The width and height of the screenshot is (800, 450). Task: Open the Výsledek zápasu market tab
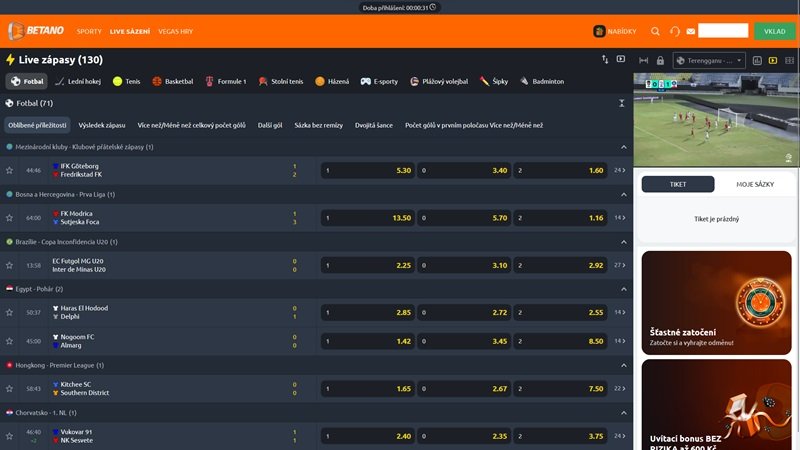point(102,125)
